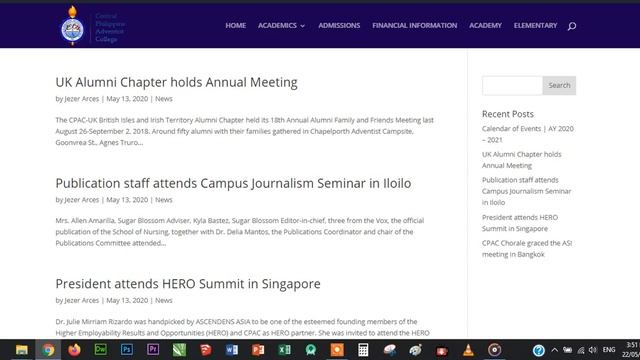Viewport: 640px width, 360px height.
Task: Open the Paint palette app in the taskbar
Action: tap(416, 350)
